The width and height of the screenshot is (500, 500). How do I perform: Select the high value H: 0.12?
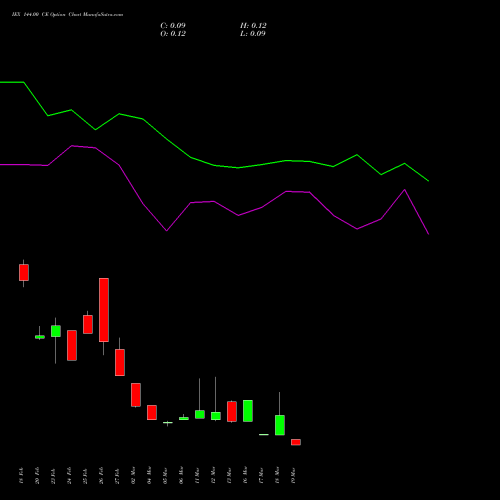click(253, 26)
